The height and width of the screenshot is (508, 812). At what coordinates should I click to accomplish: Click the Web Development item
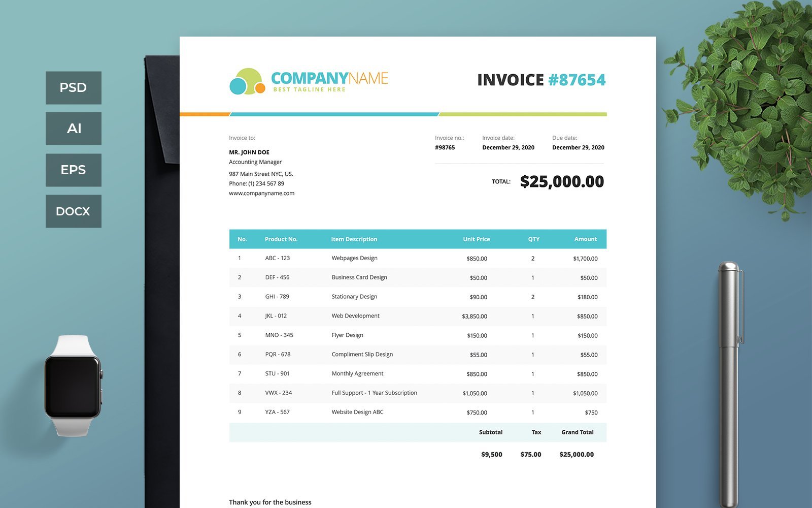coord(356,316)
